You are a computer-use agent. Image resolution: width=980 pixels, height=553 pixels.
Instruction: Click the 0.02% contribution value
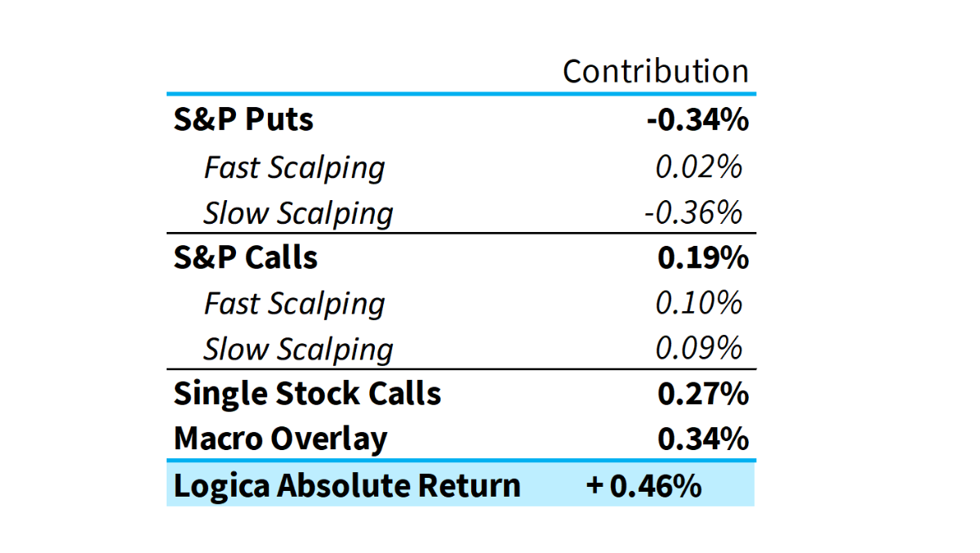click(x=699, y=167)
